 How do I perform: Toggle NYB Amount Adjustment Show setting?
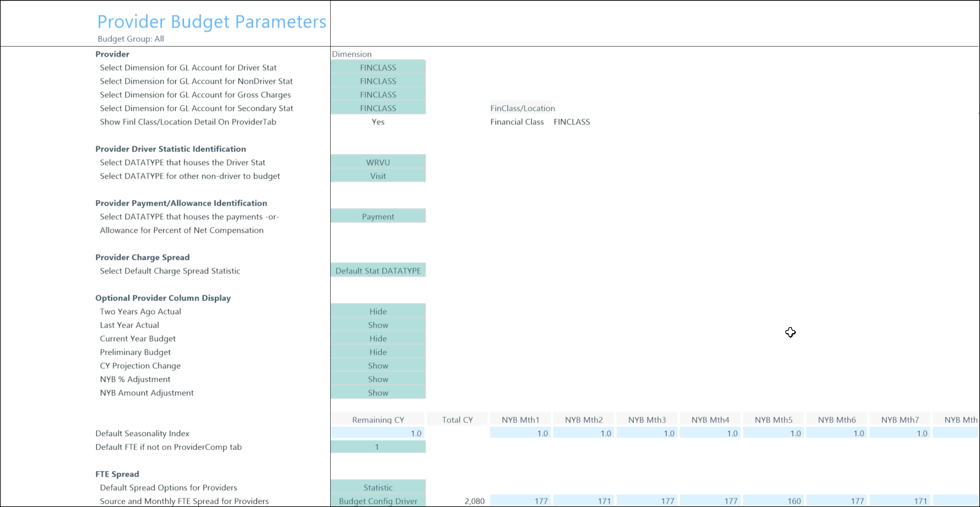(378, 393)
